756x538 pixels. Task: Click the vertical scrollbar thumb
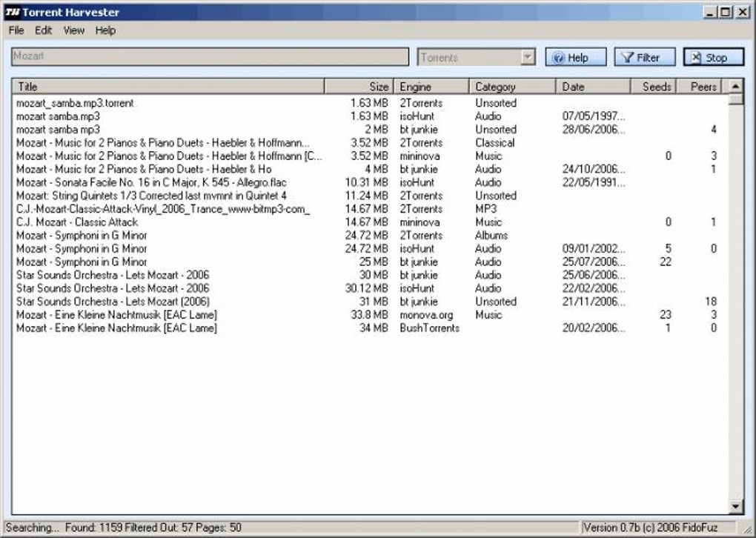pos(736,99)
